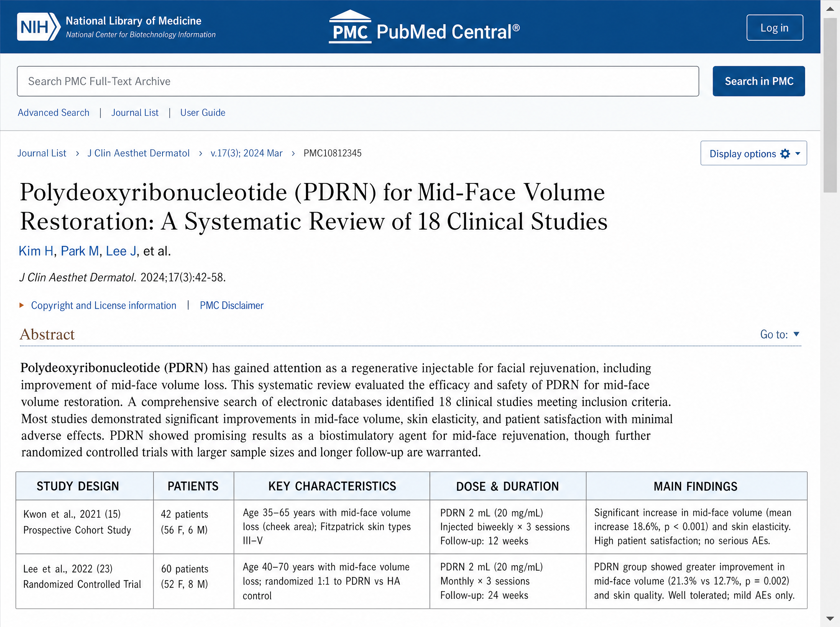Click the Age 35–65 years characteristics cell
Screen dimensions: 840x627
tap(332, 527)
